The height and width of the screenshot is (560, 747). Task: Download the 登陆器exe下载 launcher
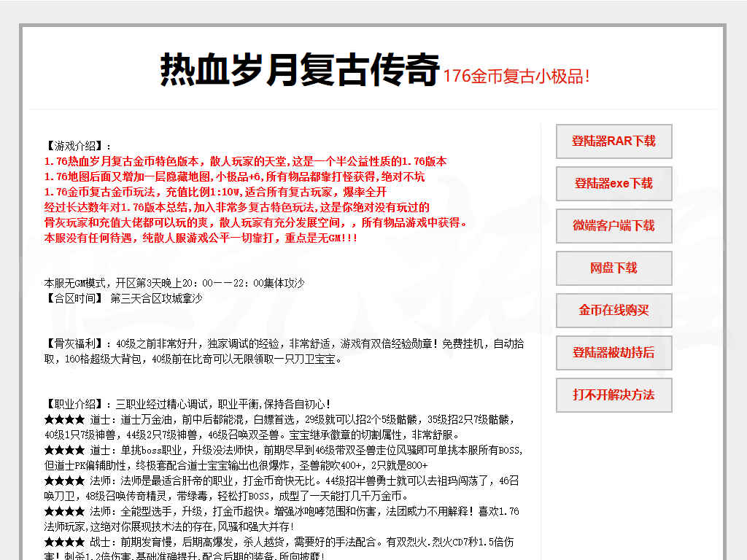coord(614,184)
